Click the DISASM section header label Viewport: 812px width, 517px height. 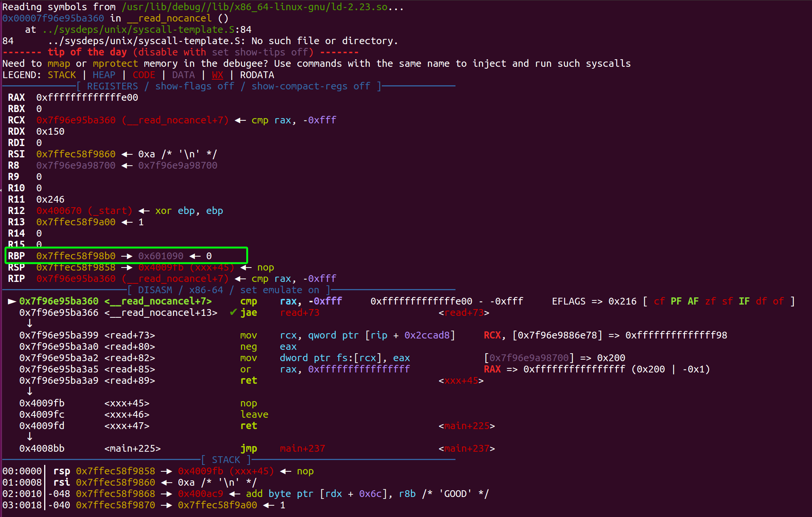tap(155, 290)
